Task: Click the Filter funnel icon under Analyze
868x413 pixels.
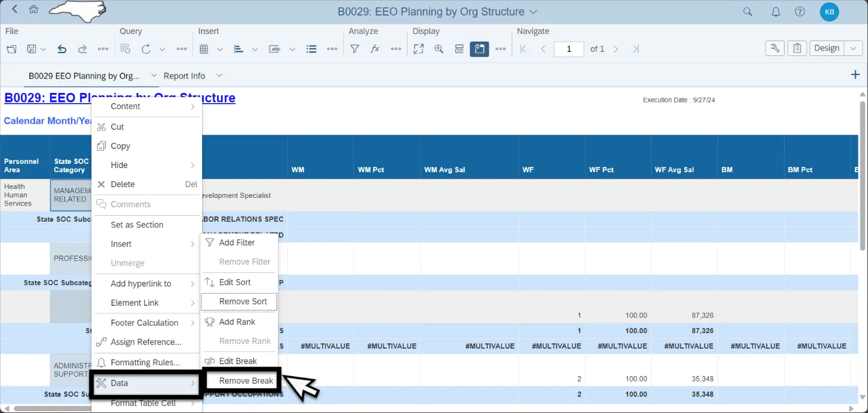Action: click(355, 49)
